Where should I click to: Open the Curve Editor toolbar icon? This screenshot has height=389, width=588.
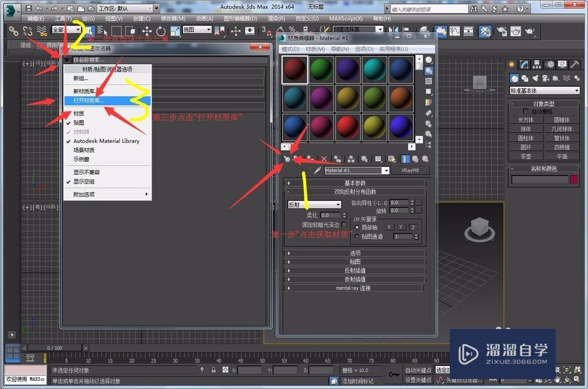pos(455,31)
